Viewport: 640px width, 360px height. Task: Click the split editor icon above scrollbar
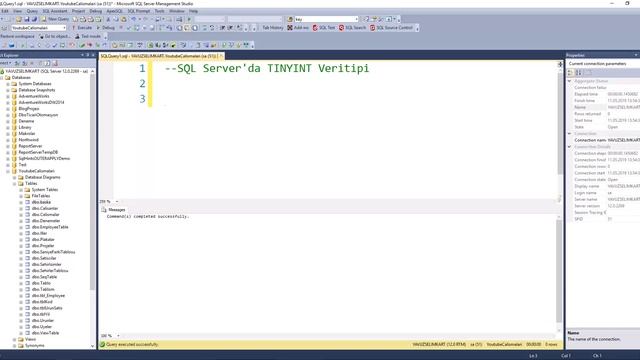point(560,64)
